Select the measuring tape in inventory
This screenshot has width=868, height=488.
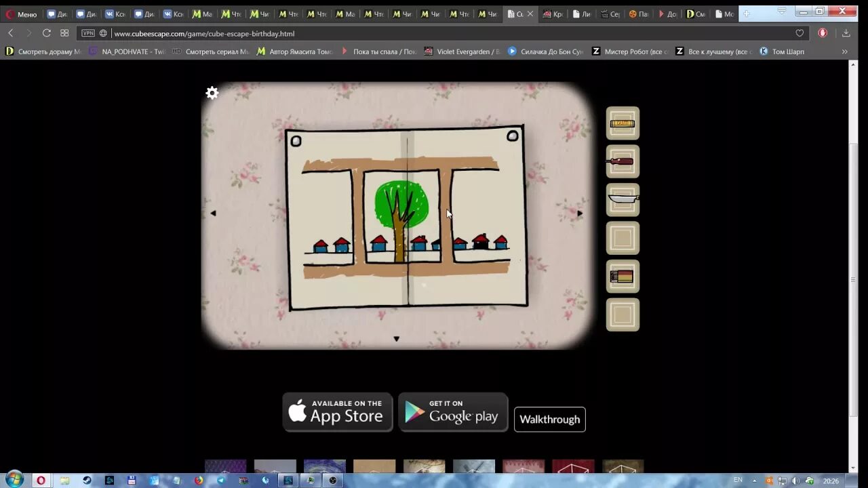point(623,123)
